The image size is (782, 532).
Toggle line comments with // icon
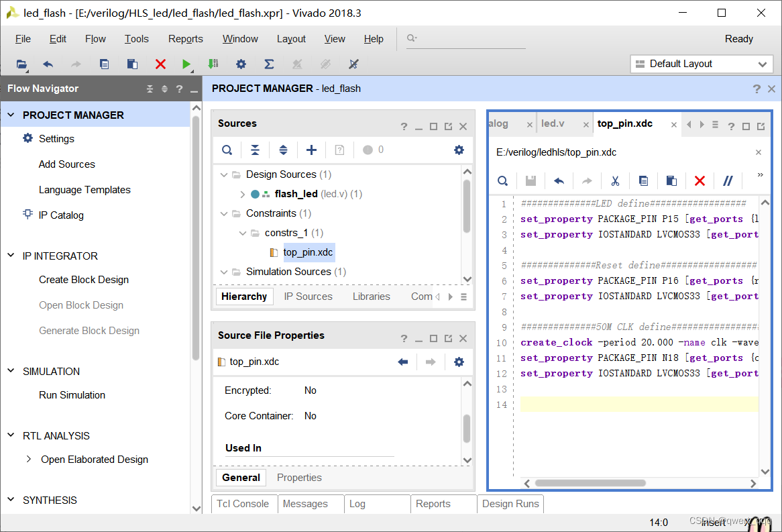point(728,180)
